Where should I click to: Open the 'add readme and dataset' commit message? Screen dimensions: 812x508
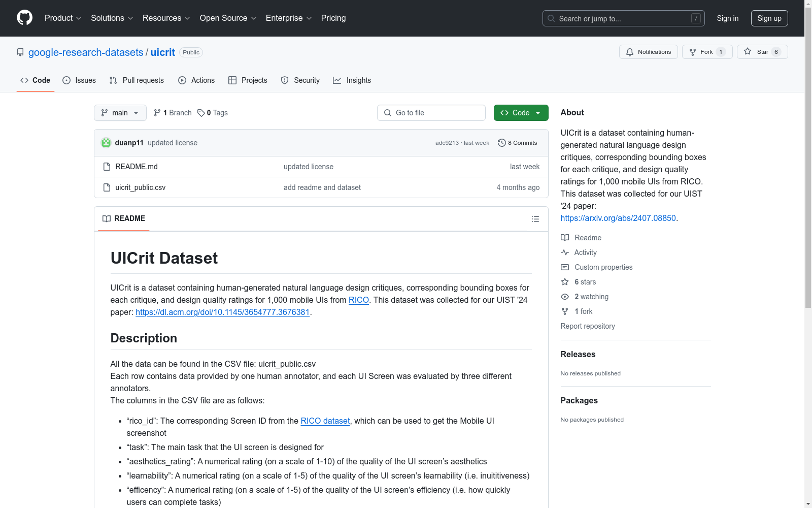click(322, 187)
